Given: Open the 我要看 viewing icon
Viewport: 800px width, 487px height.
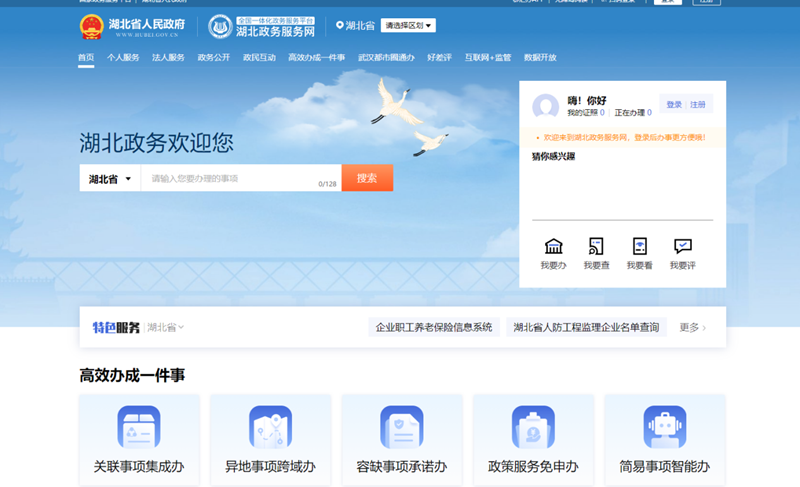Looking at the screenshot, I should pos(639,246).
